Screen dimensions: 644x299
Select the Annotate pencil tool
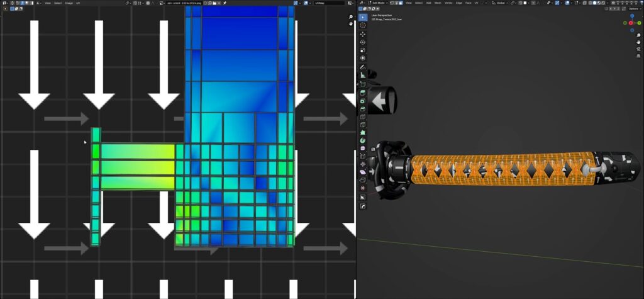tap(363, 67)
